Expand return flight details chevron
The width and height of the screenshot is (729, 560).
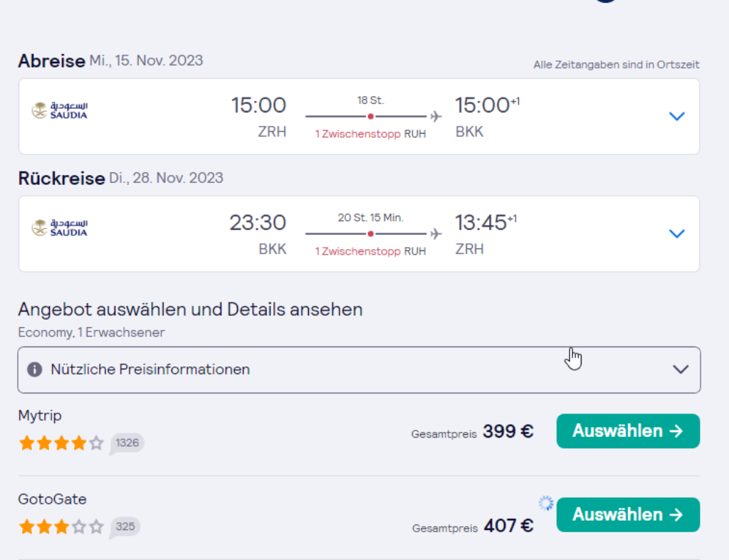[x=677, y=233]
